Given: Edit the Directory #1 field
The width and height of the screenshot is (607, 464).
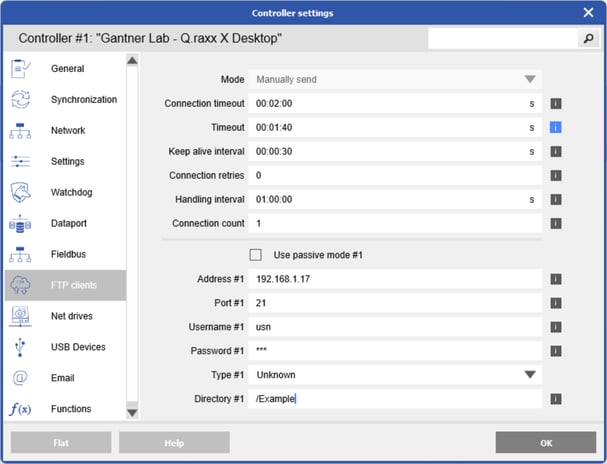Looking at the screenshot, I should click(x=395, y=399).
